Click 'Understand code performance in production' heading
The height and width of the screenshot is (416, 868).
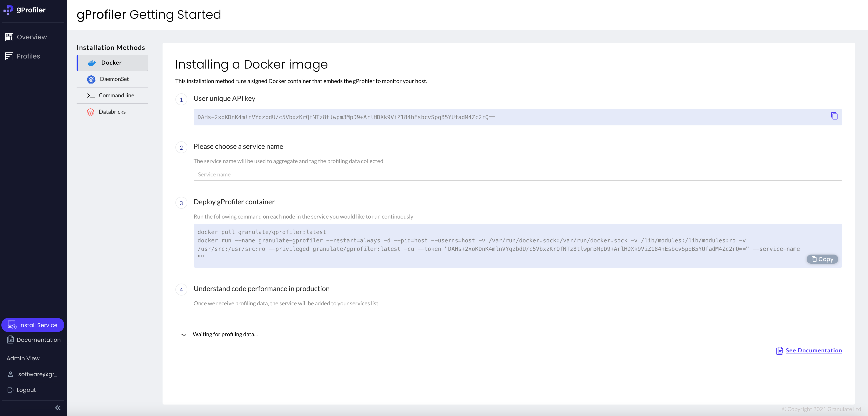click(x=261, y=288)
